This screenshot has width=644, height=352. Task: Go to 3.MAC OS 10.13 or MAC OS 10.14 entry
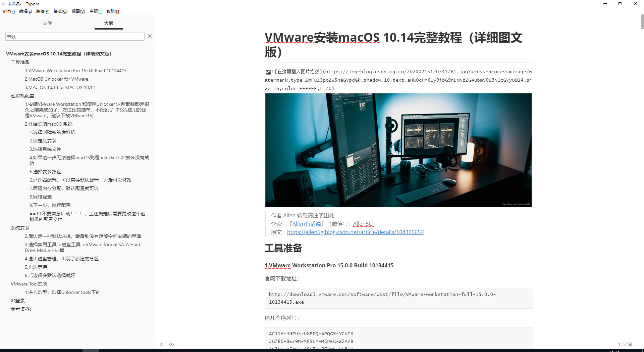click(x=60, y=87)
